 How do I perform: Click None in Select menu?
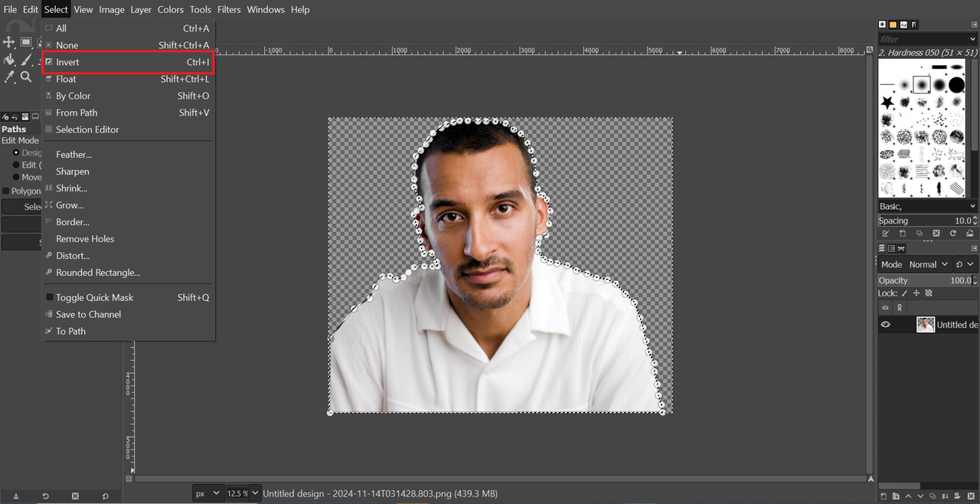click(x=128, y=45)
